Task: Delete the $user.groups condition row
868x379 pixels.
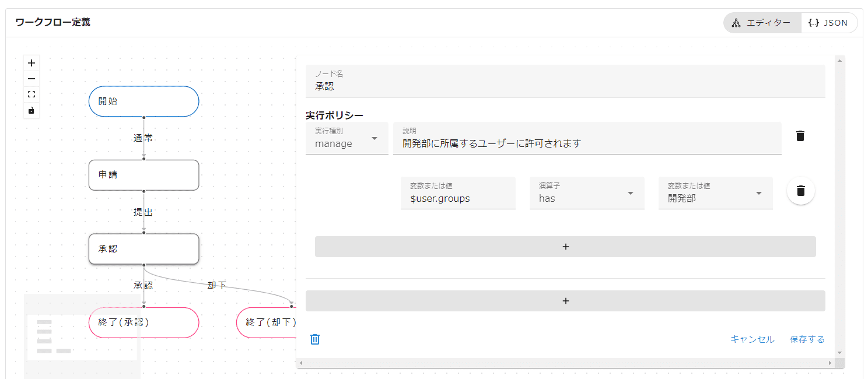Action: point(801,191)
